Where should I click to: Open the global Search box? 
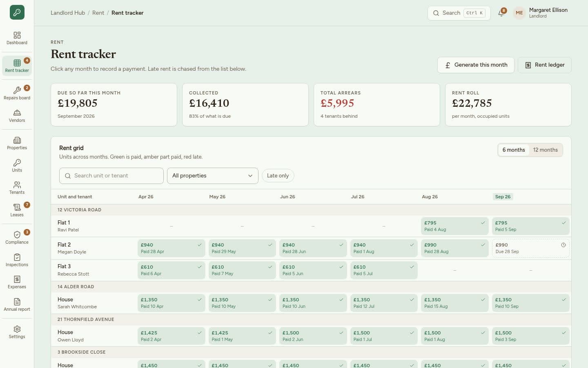coord(459,13)
